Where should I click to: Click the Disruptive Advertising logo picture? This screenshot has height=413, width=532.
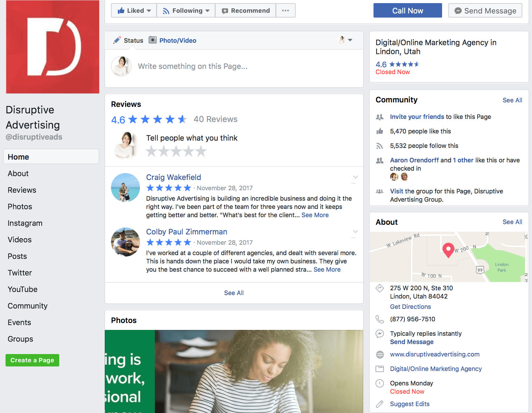(x=53, y=47)
